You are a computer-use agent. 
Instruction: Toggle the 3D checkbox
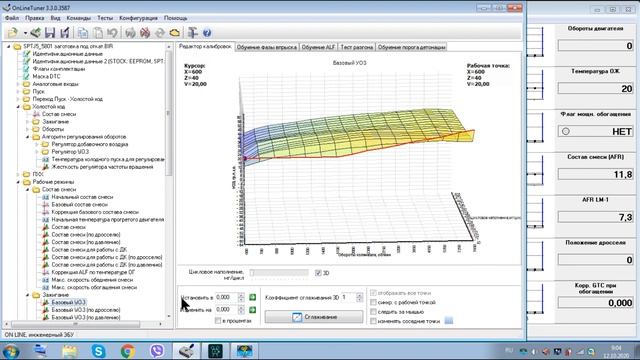click(x=318, y=273)
